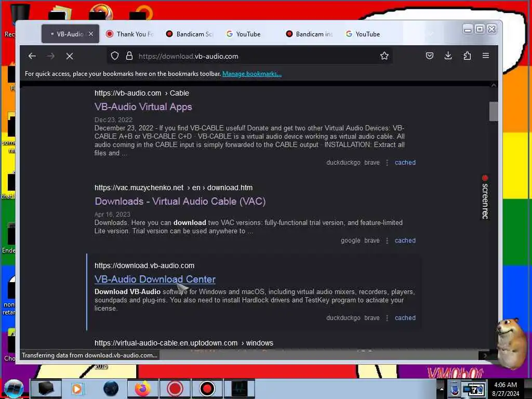Open the extensions puzzle icon
Viewport: 532px width, 399px height.
(x=467, y=56)
